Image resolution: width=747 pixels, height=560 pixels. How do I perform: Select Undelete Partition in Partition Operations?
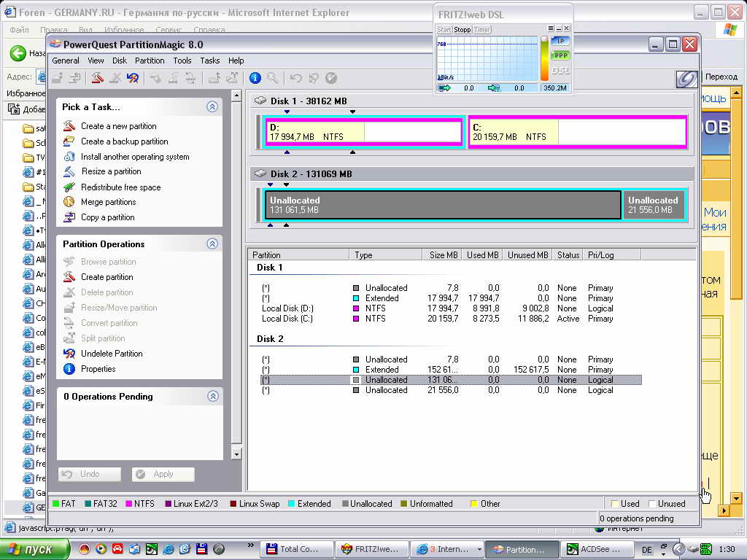[112, 354]
